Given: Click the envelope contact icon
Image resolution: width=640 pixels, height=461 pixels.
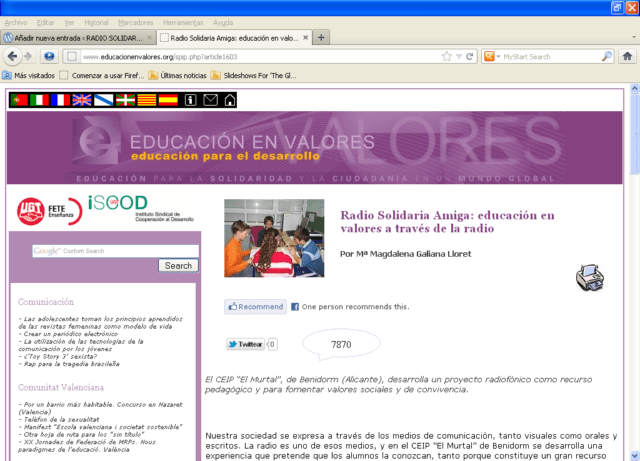Looking at the screenshot, I should tap(210, 100).
